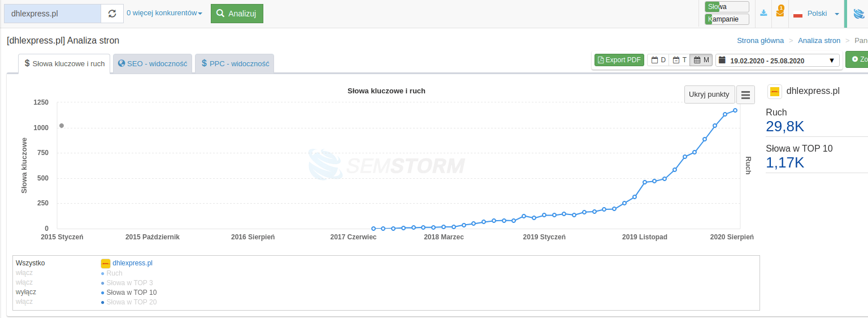This screenshot has width=868, height=318.
Task: Click the Analizuj button
Action: pyautogui.click(x=237, y=14)
